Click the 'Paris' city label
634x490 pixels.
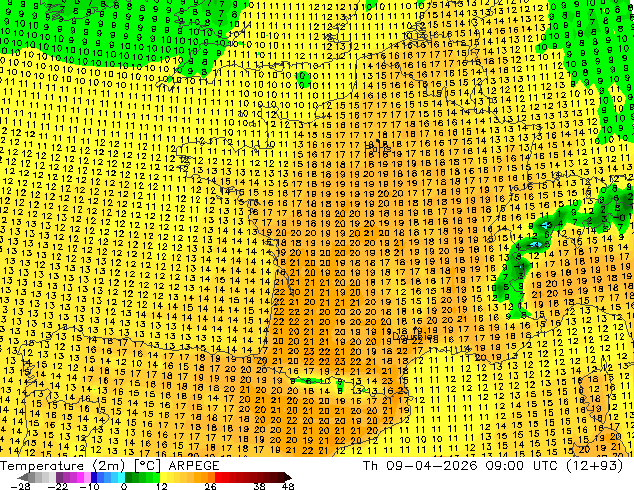coord(377,148)
